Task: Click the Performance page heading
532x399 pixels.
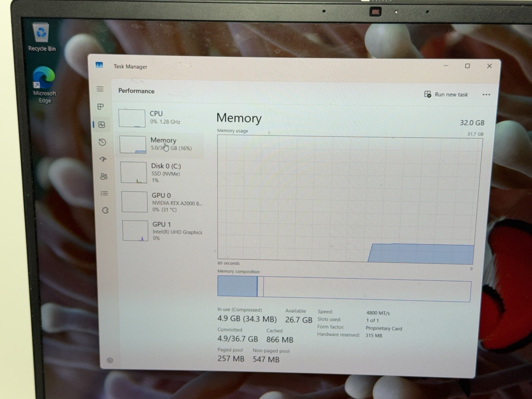Action: click(136, 91)
